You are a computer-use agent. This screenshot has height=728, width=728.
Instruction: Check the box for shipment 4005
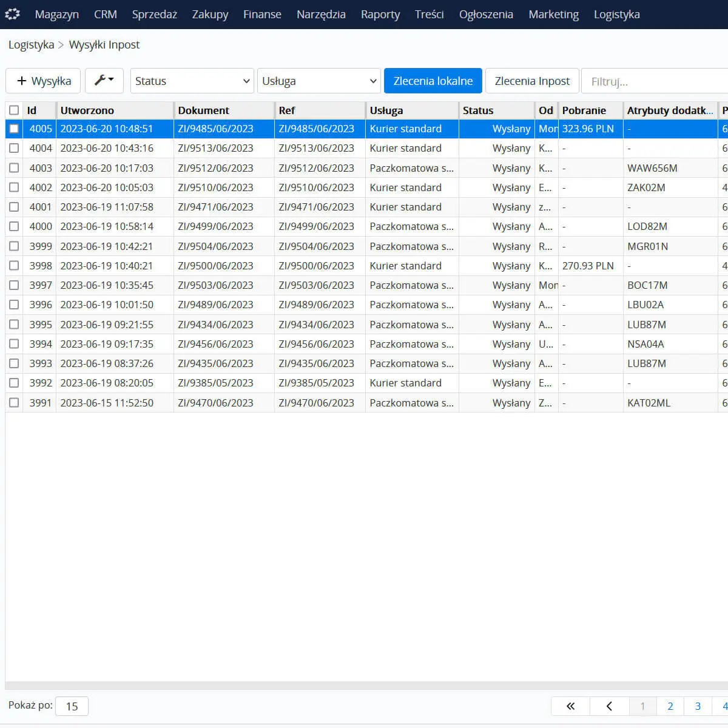pos(14,129)
